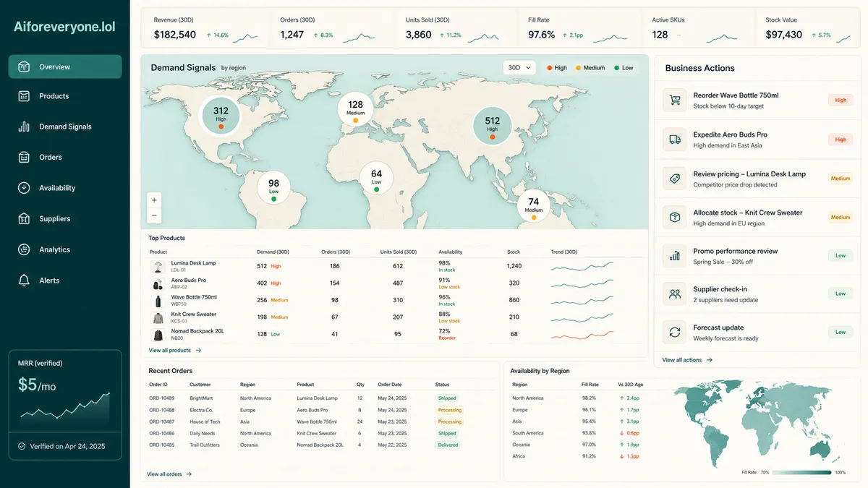This screenshot has width=868, height=488.
Task: Click the Alerts bell icon in sidebar
Action: click(24, 281)
